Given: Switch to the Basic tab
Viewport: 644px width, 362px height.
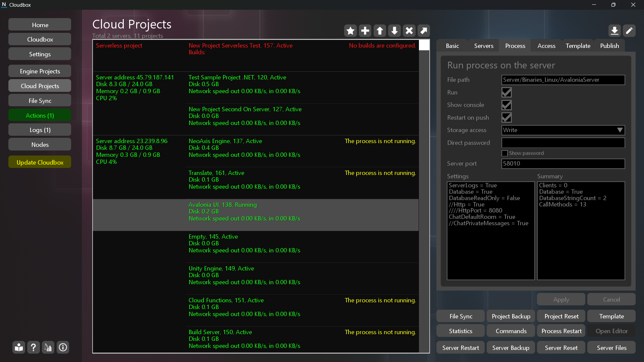Looking at the screenshot, I should (x=452, y=46).
